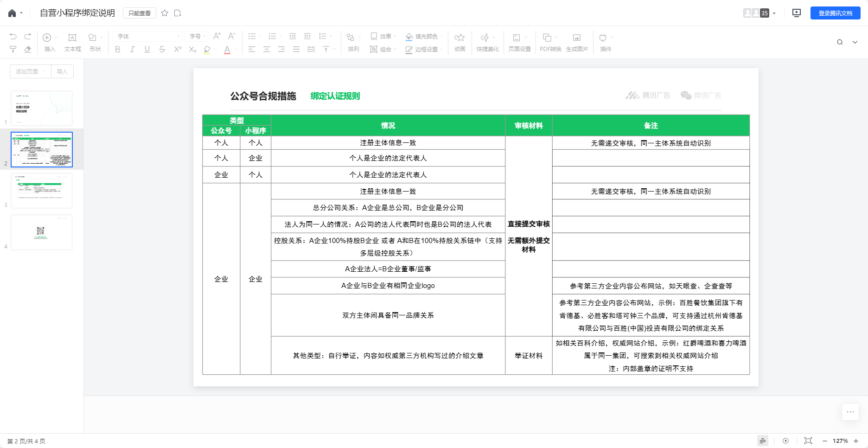Open the 插件 plugins menu

[x=606, y=42]
